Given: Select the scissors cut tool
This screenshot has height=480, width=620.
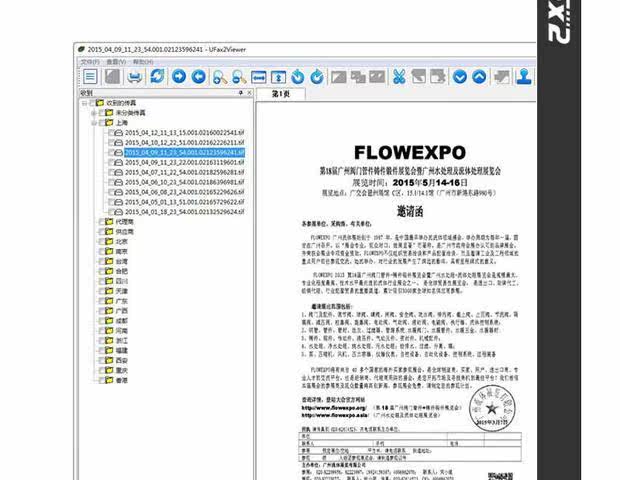Looking at the screenshot, I should tap(399, 77).
